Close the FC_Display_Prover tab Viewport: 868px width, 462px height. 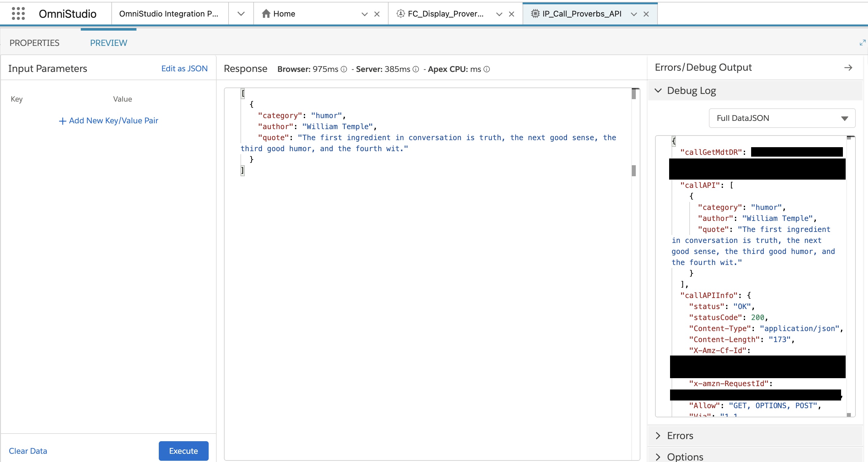(x=512, y=14)
